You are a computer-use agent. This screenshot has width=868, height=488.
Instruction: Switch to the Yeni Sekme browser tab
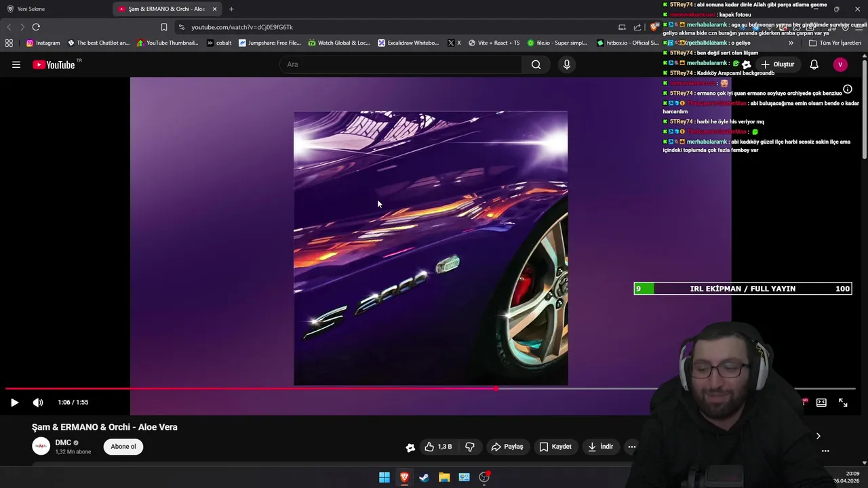pos(31,9)
